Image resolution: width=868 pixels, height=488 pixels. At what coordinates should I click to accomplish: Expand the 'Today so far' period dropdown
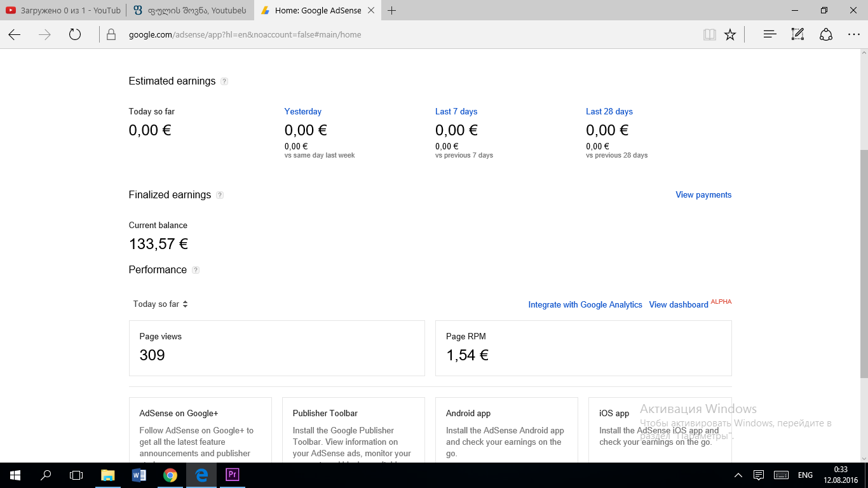coord(160,304)
